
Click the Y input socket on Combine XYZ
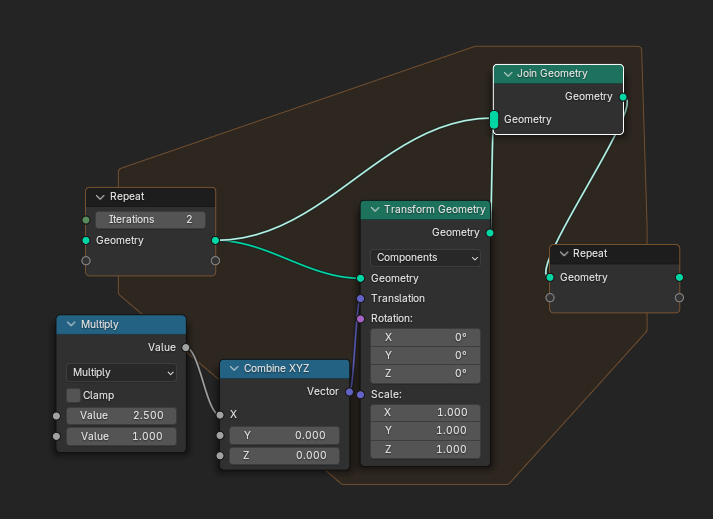pos(220,435)
